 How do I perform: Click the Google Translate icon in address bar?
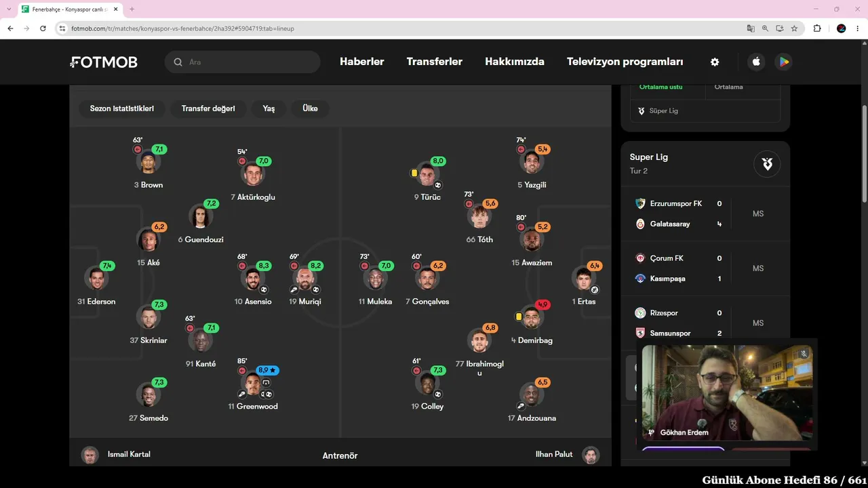point(751,28)
